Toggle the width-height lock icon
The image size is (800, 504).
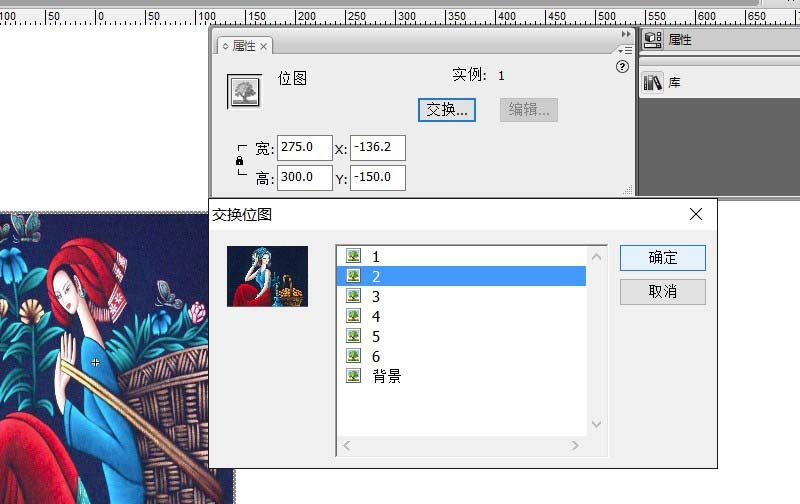[x=239, y=161]
